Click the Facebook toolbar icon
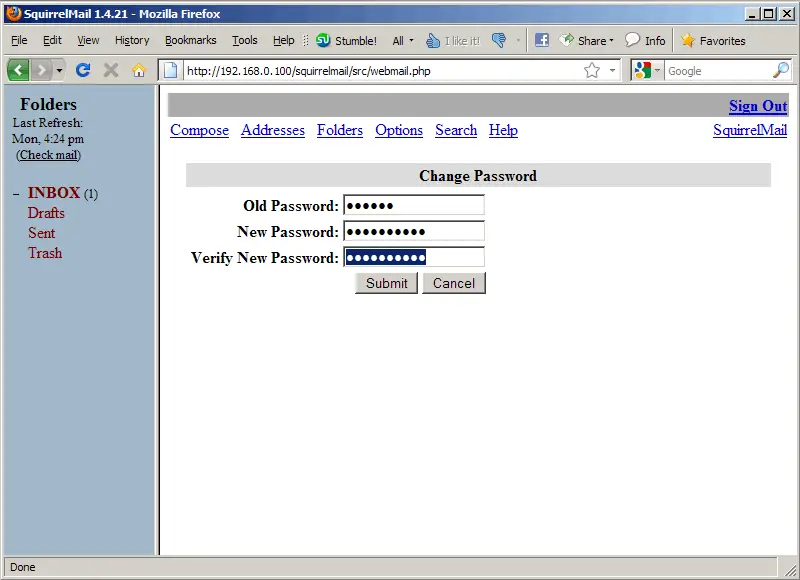Screen dimensions: 800x580 pyautogui.click(x=542, y=40)
